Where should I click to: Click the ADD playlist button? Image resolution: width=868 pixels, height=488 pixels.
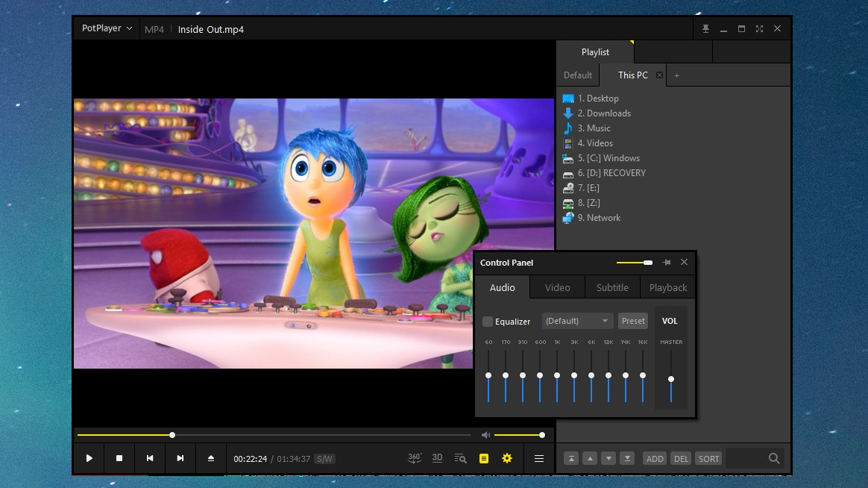point(655,459)
